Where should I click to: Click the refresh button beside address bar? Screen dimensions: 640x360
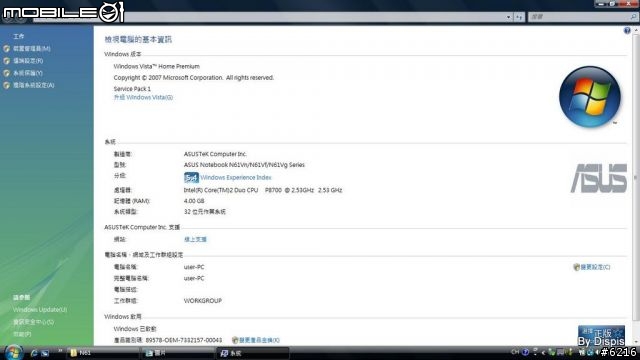coord(519,17)
